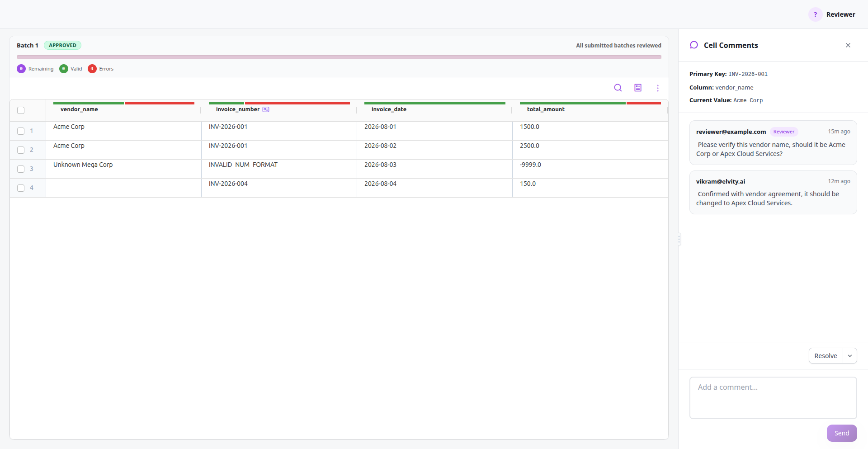Click the 12m ago timestamp
Image resolution: width=868 pixels, height=449 pixels.
[839, 181]
